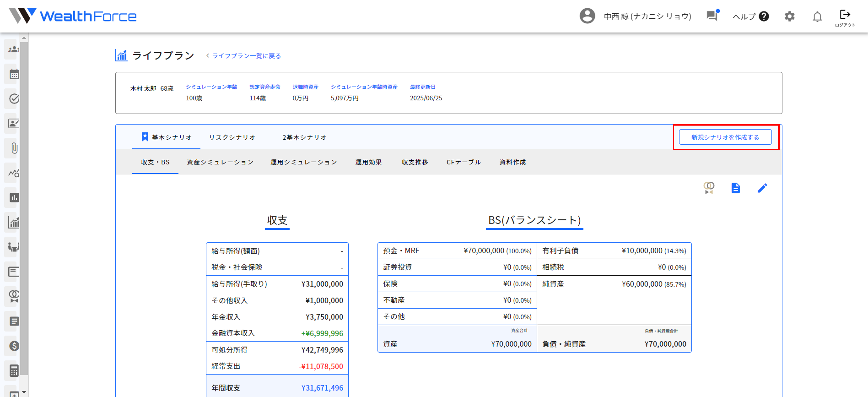
Task: Open the settings gear icon
Action: point(789,16)
